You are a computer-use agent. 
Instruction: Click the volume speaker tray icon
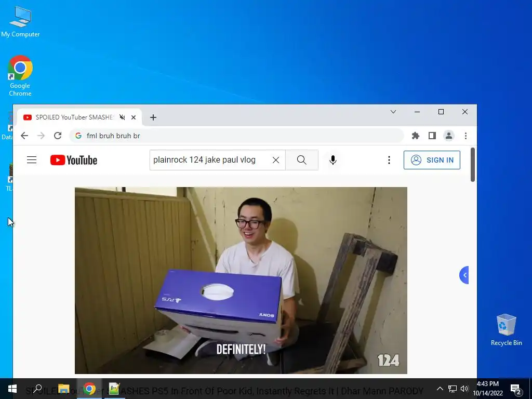464,389
